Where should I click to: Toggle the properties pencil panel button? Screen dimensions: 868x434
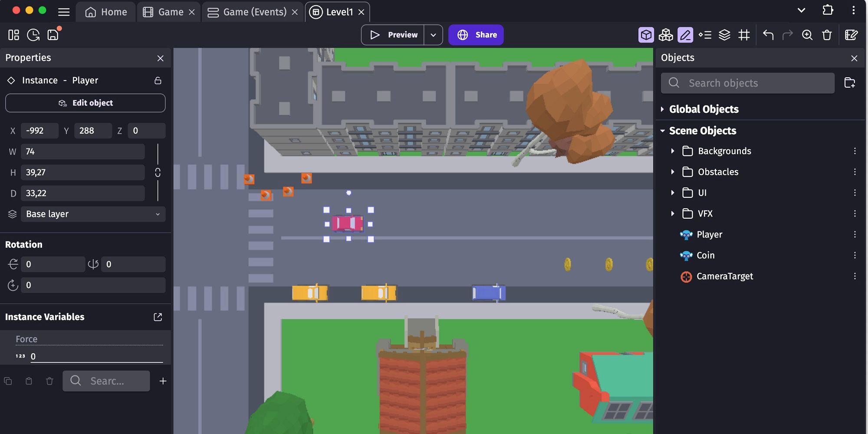coord(685,35)
